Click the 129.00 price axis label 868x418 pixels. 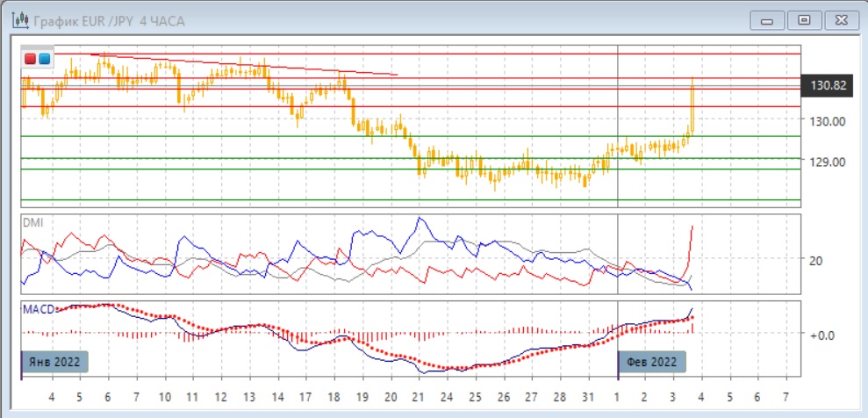[828, 162]
